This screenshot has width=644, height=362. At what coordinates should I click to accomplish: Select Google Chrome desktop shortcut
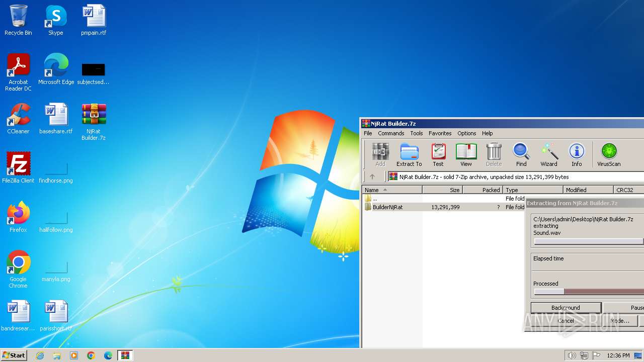18,269
